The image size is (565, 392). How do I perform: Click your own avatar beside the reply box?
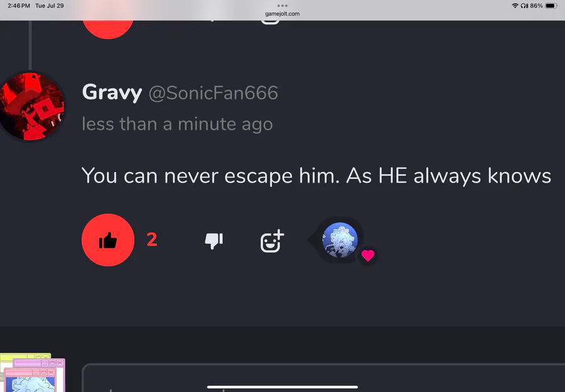point(33,373)
